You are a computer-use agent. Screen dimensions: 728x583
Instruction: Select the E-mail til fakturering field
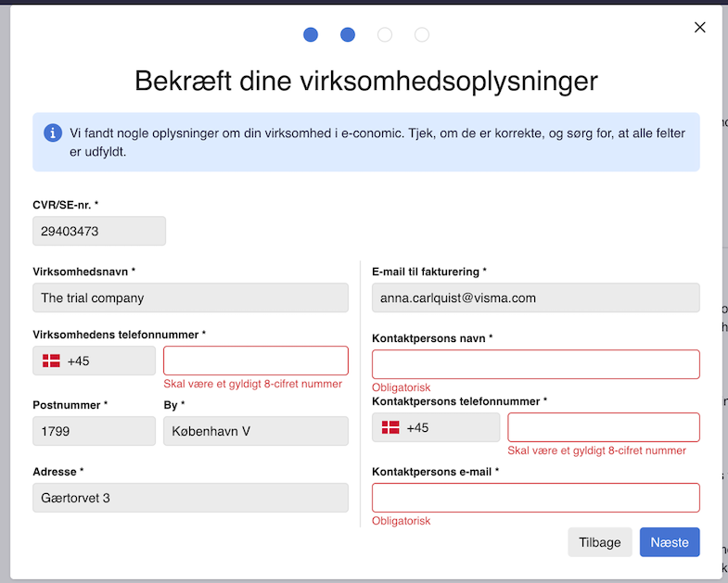tap(535, 298)
